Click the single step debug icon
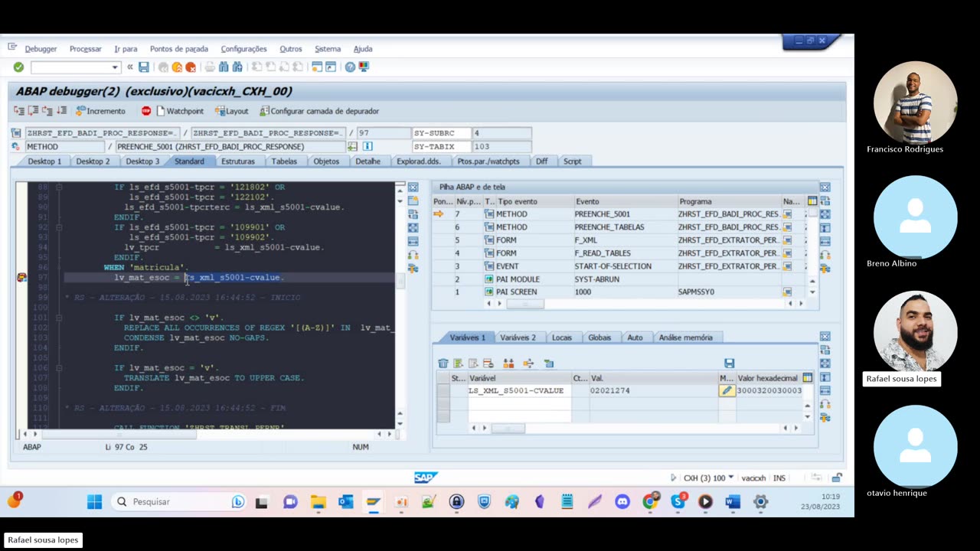This screenshot has height=551, width=980. tap(18, 111)
